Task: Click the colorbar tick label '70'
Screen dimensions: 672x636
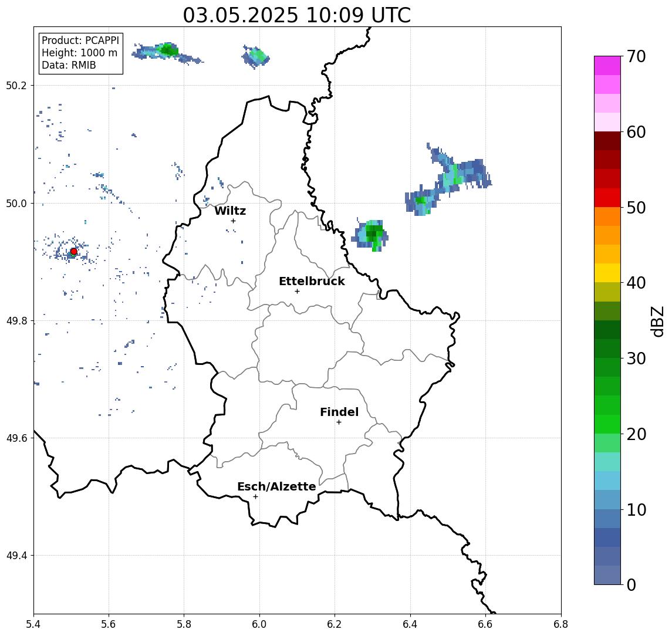Action: pos(636,56)
